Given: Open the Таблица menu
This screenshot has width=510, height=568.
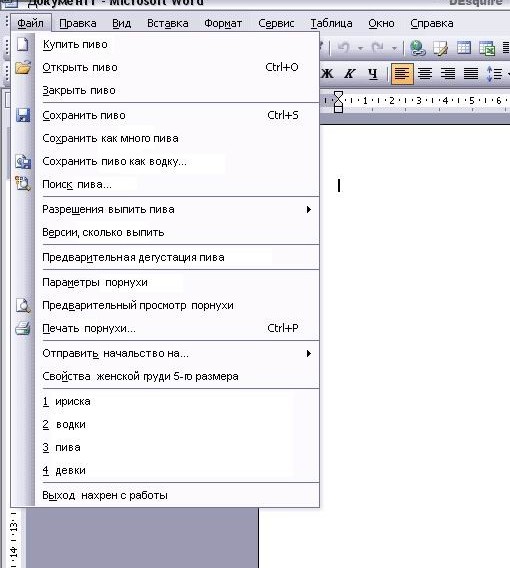Looking at the screenshot, I should [x=331, y=23].
